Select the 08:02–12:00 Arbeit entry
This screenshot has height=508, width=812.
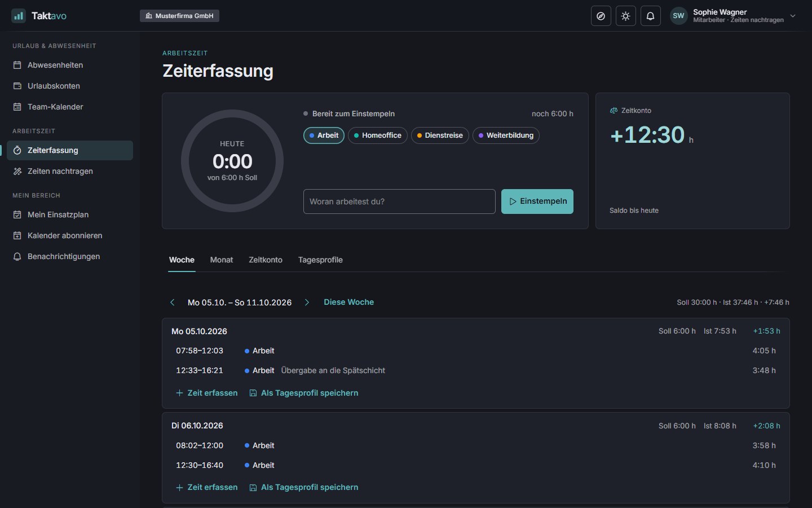pos(476,445)
